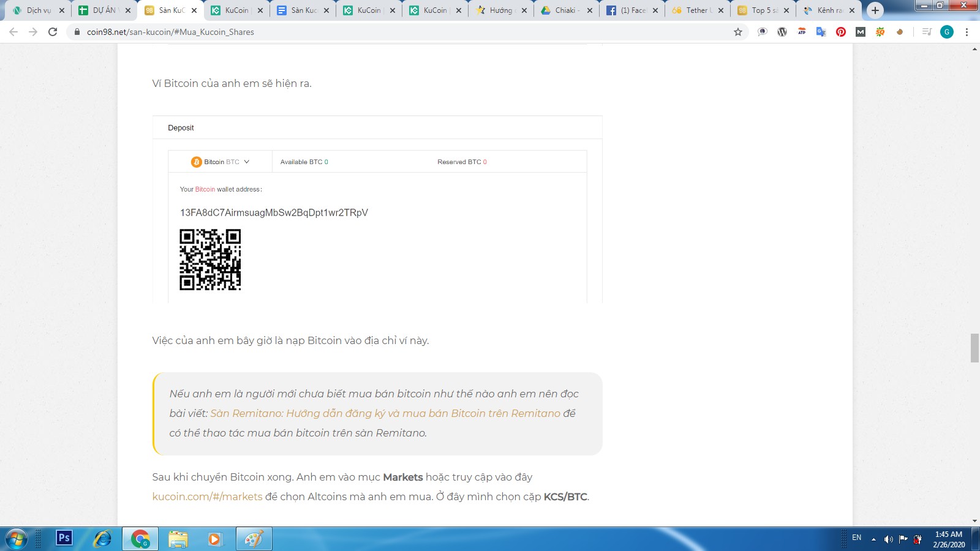980x551 pixels.
Task: Click the bold Markets word
Action: (x=403, y=477)
